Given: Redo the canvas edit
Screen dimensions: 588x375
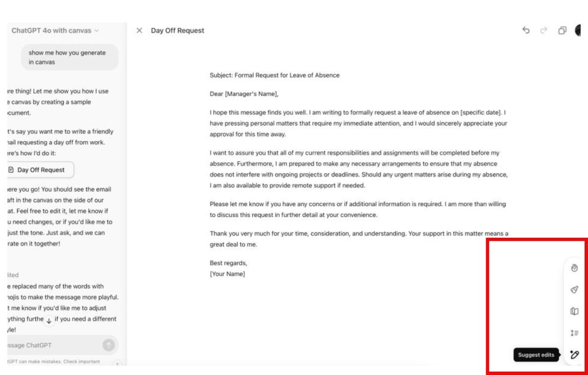Looking at the screenshot, I should 543,30.
